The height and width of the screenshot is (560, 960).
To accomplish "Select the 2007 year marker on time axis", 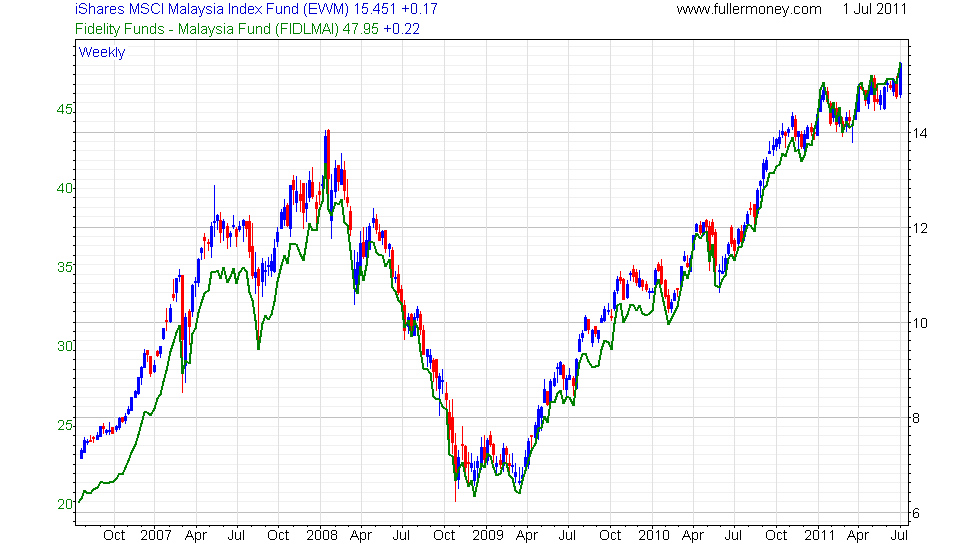I will (x=156, y=535).
